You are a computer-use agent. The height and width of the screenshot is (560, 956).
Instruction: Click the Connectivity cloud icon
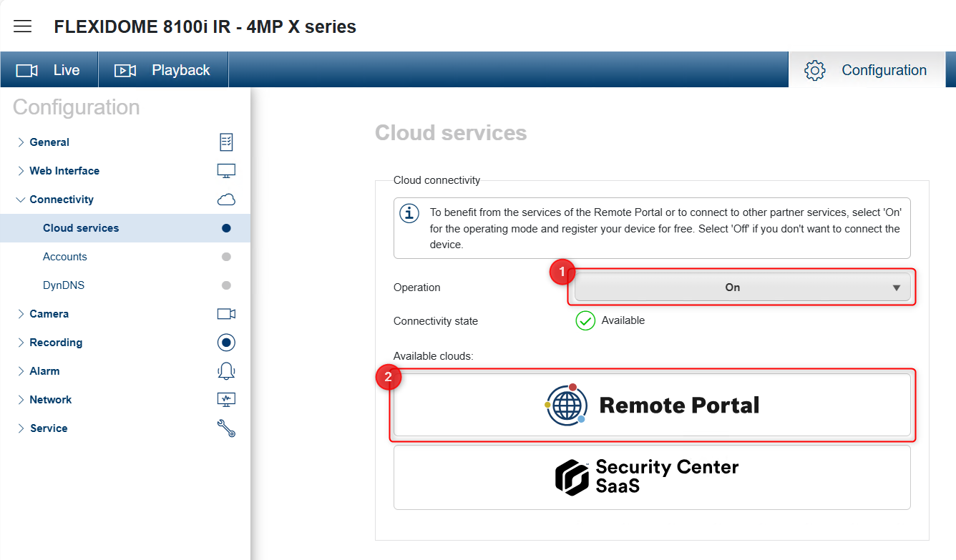coord(226,200)
